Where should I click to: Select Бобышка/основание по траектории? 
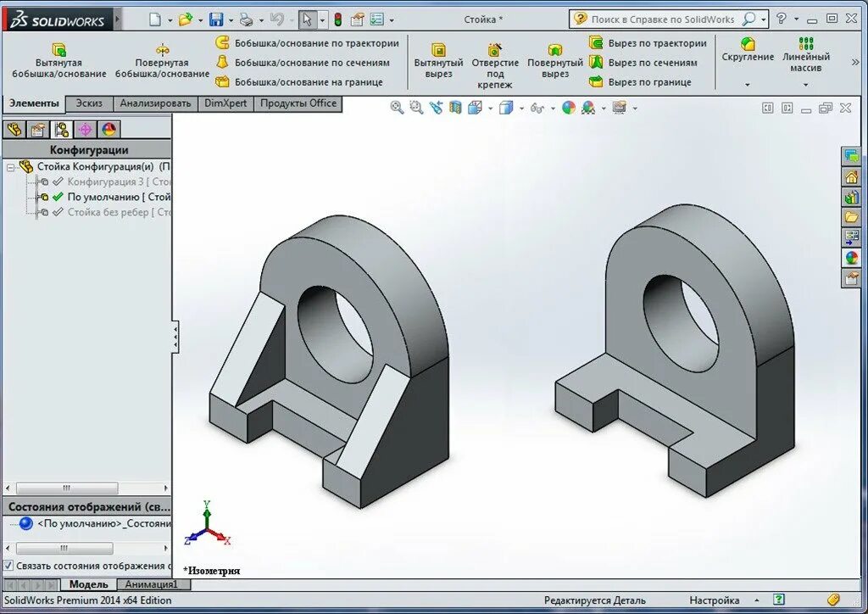click(308, 43)
